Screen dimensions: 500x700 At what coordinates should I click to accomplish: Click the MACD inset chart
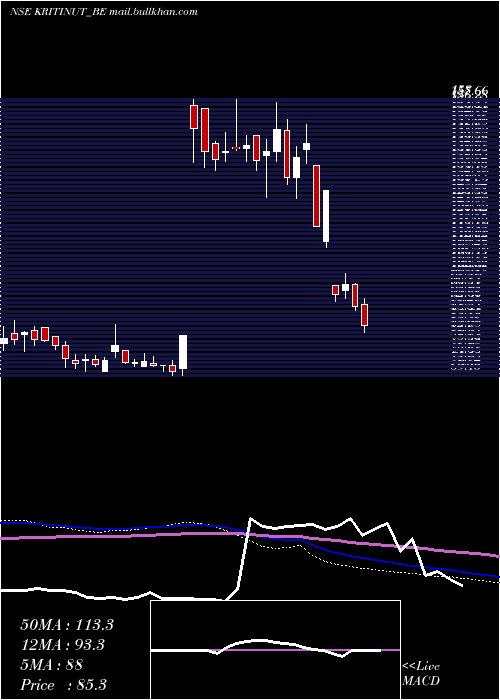[x=275, y=650]
